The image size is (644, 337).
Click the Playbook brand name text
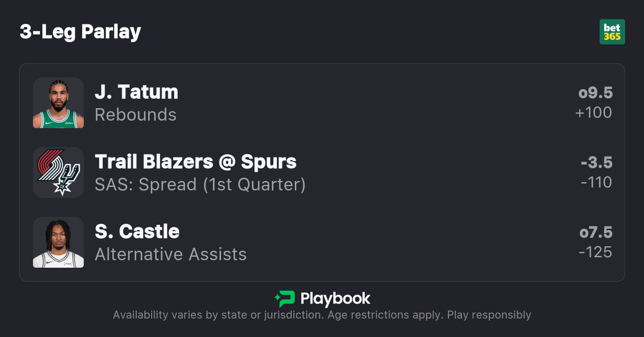coord(335,299)
